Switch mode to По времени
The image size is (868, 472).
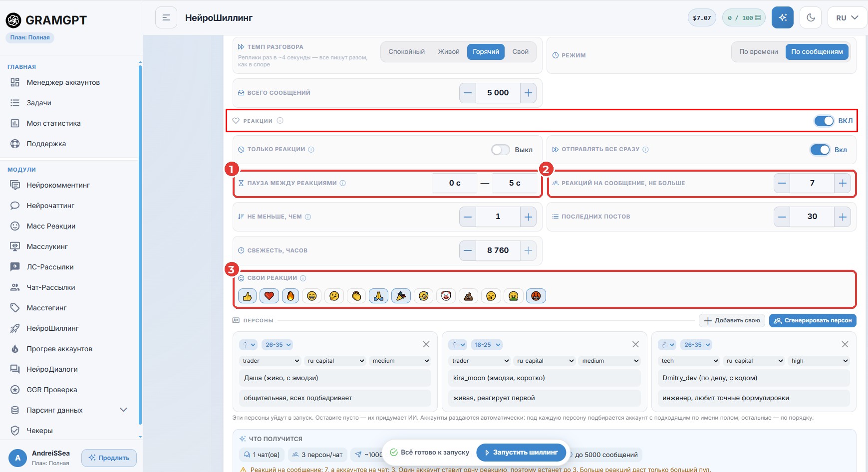[759, 52]
